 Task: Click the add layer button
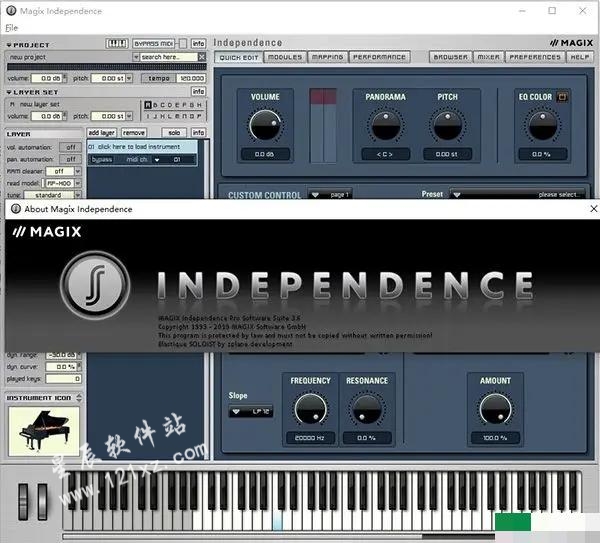[x=101, y=132]
